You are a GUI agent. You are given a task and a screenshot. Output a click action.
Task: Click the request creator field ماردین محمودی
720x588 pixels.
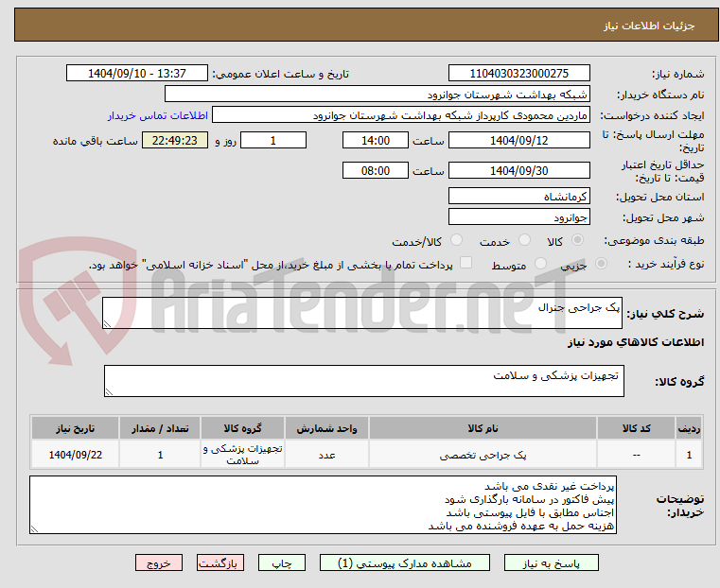pyautogui.click(x=401, y=115)
